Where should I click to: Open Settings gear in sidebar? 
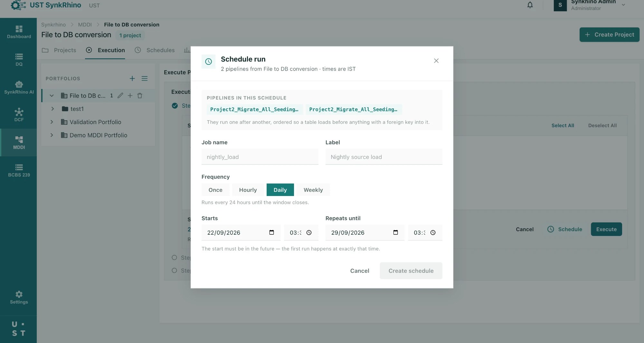[x=19, y=297]
